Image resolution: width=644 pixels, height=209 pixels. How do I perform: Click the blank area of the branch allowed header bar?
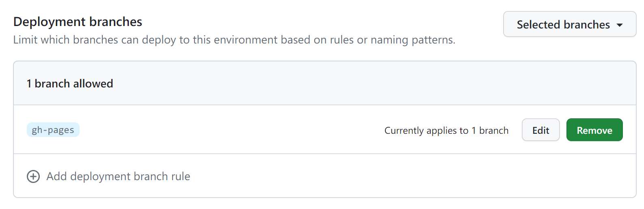(x=365, y=83)
